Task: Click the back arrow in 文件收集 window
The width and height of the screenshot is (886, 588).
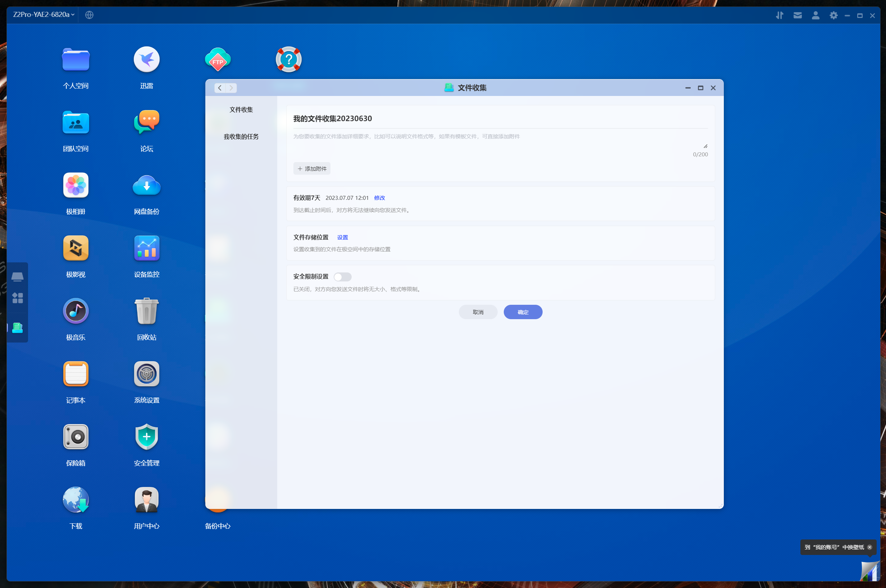Action: point(220,88)
